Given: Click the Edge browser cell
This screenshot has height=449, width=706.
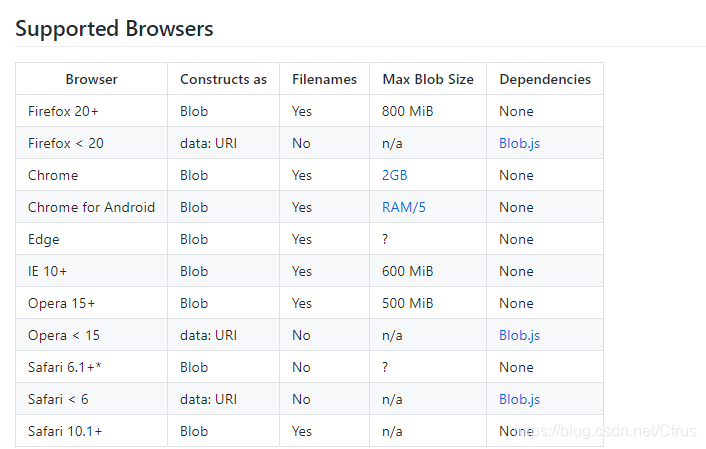Looking at the screenshot, I should (91, 239).
